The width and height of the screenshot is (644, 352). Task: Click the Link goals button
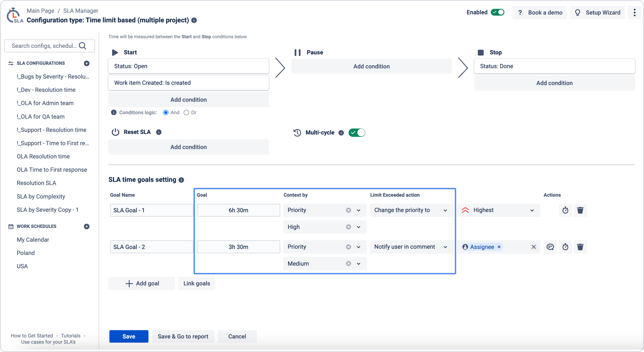(x=196, y=283)
